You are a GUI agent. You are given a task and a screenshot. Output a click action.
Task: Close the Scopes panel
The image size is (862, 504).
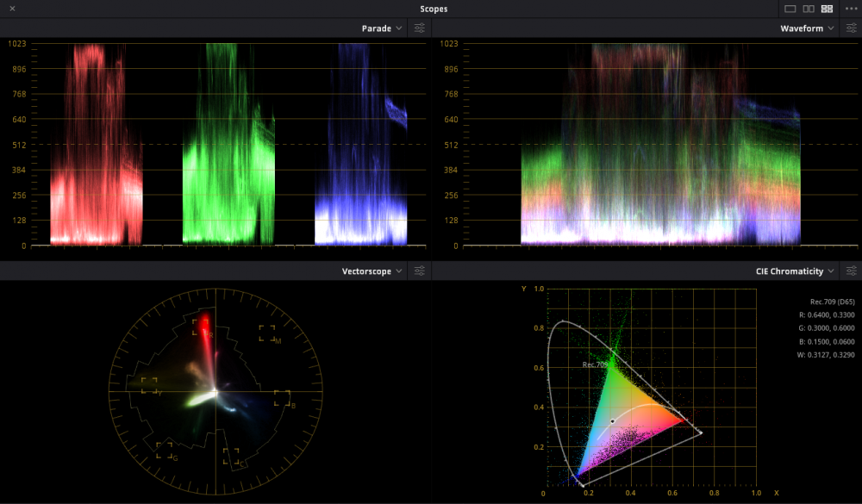point(12,9)
